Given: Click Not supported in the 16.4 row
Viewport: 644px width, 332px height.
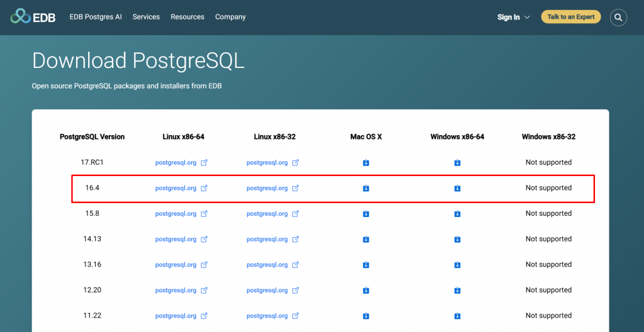Looking at the screenshot, I should pyautogui.click(x=548, y=188).
